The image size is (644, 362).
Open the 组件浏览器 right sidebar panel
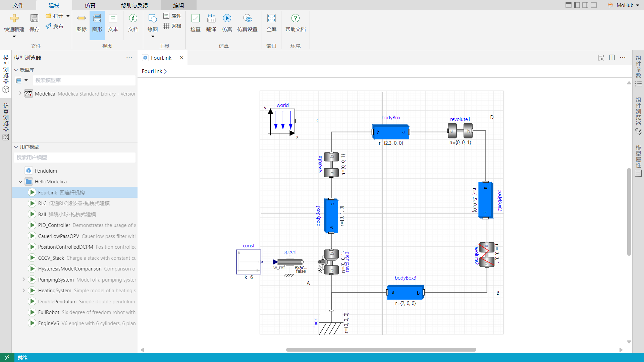(x=638, y=116)
